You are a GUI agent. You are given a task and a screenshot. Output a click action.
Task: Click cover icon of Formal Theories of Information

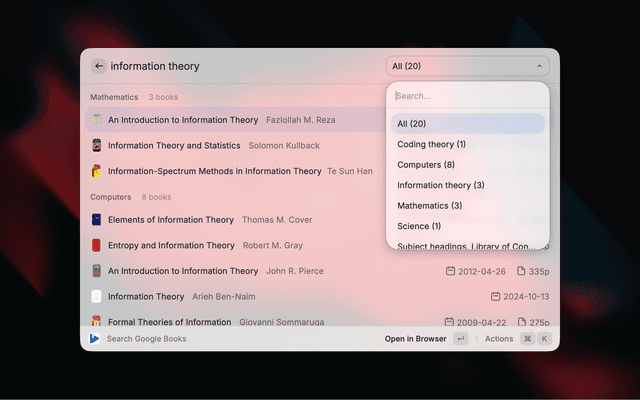pyautogui.click(x=97, y=322)
